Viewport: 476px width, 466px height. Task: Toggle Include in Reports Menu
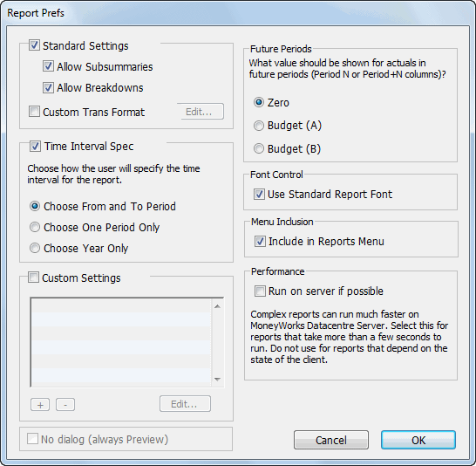tap(260, 241)
